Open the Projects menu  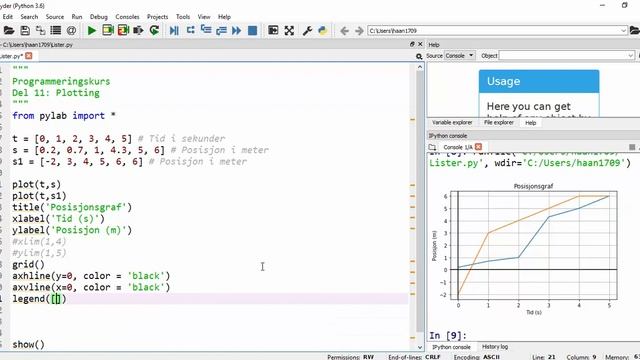click(158, 17)
